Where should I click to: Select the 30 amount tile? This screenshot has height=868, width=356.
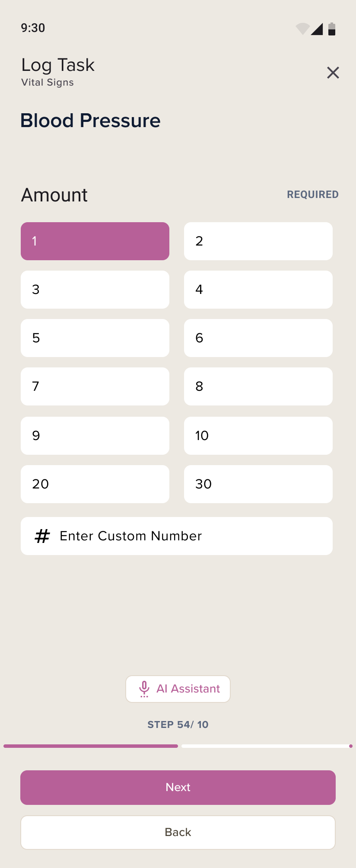[258, 484]
